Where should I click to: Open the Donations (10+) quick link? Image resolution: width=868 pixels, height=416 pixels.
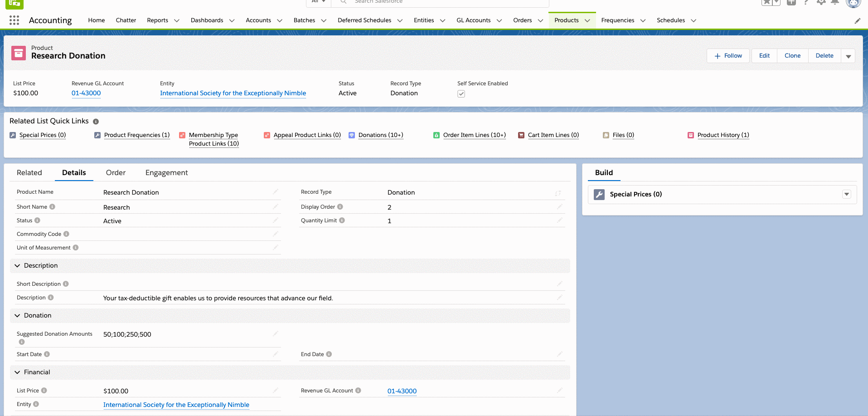tap(380, 135)
